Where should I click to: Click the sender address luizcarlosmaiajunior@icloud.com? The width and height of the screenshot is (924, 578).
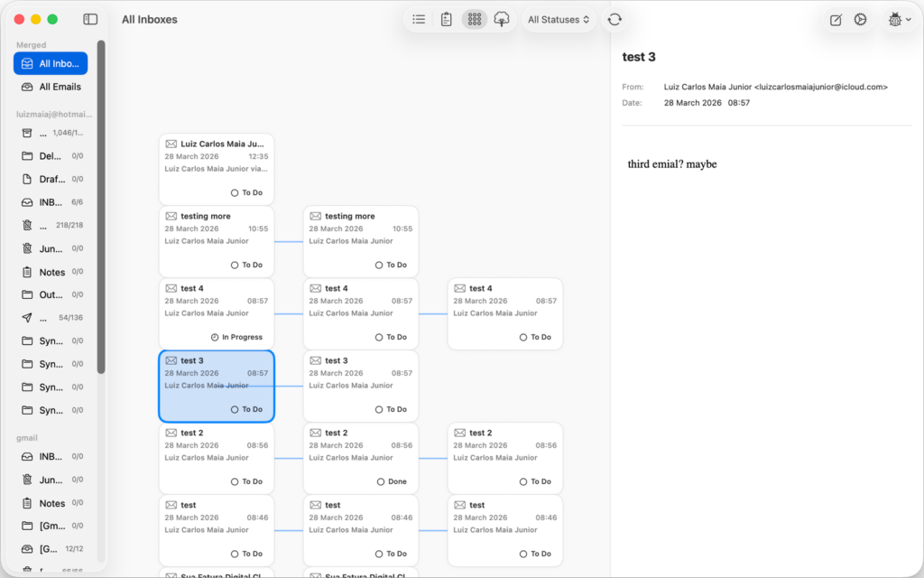[821, 87]
